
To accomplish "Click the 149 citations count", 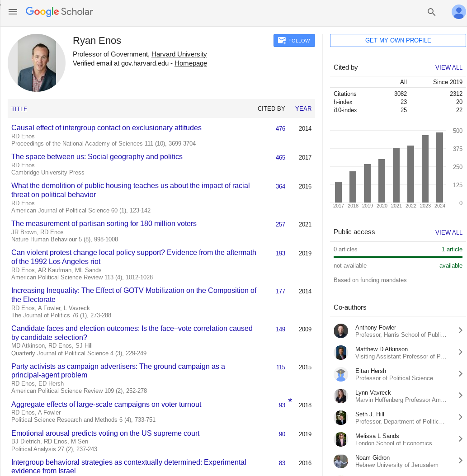I will [280, 329].
